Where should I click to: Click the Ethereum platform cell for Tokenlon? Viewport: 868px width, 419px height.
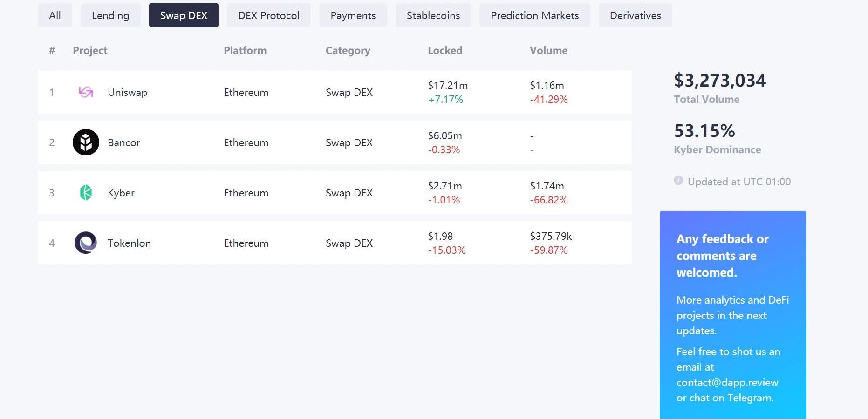(246, 243)
